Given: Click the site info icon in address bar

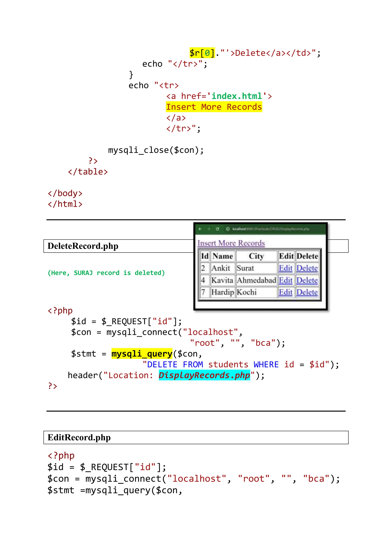Looking at the screenshot, I should pyautogui.click(x=227, y=229).
